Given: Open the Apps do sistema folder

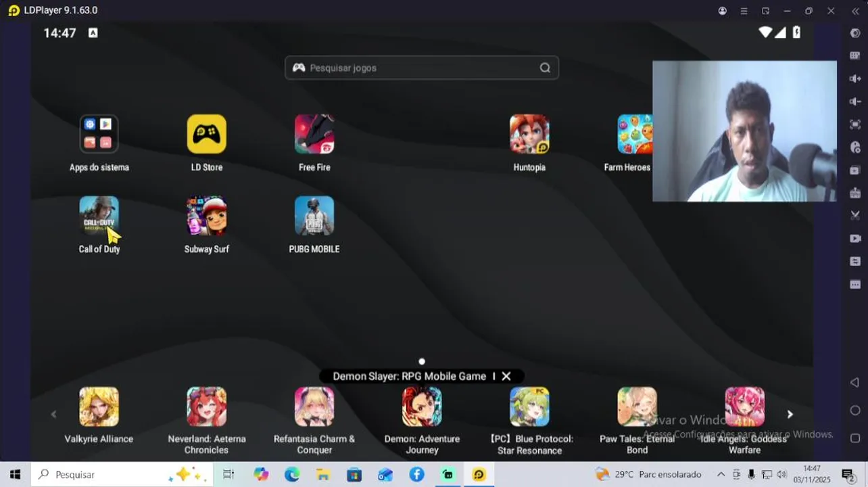Looking at the screenshot, I should (x=99, y=134).
